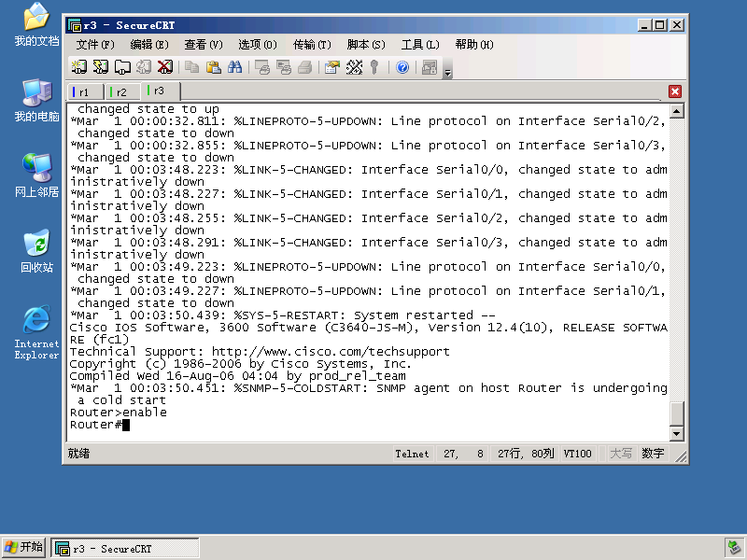This screenshot has width=747, height=560.
Task: Click the Connect toolbar icon
Action: tap(79, 67)
